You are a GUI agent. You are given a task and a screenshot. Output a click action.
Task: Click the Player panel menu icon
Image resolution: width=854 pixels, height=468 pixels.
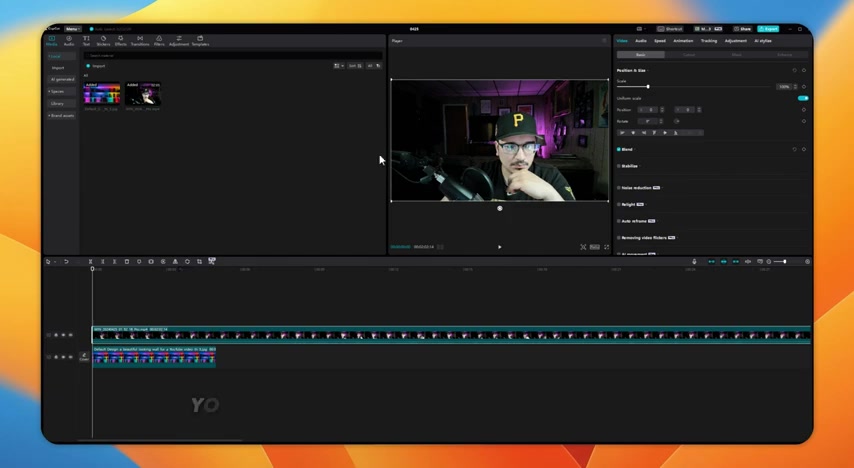604,41
